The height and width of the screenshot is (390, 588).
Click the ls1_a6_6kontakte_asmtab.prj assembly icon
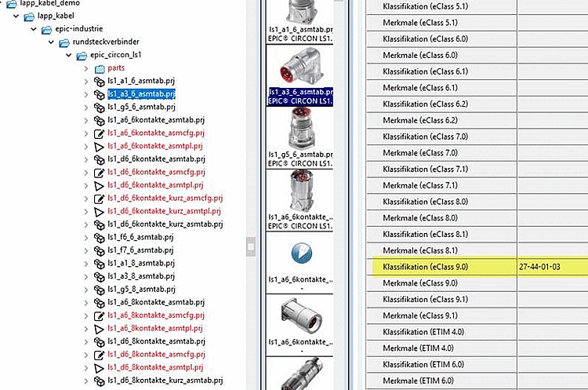[x=99, y=120]
